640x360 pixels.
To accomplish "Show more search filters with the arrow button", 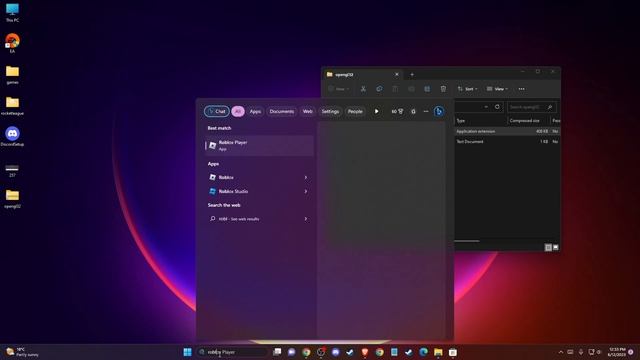I will (376, 111).
